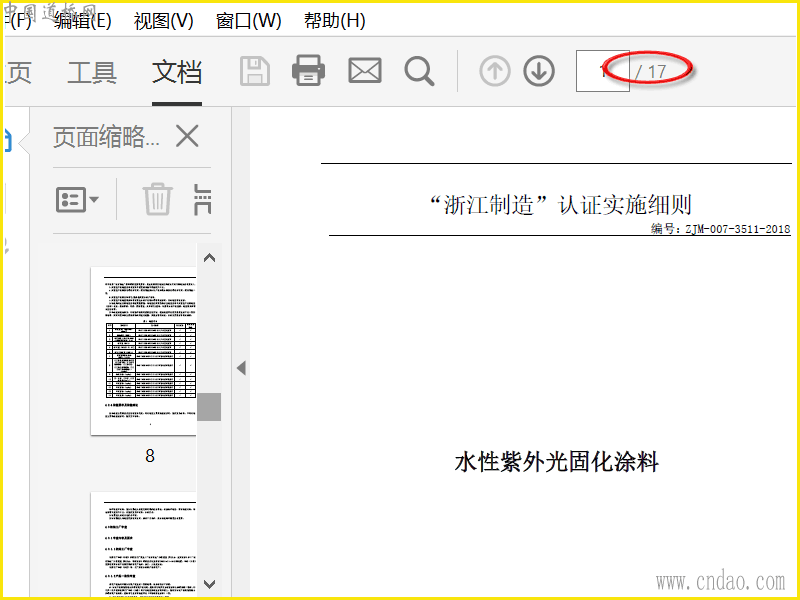The image size is (800, 600).
Task: Click thumbnail scrollbar down arrow
Action: click(x=209, y=583)
